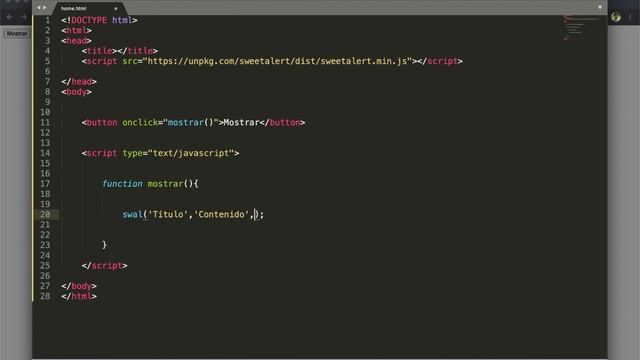This screenshot has width=640, height=360.
Task: Open the tab list dropdown arrow
Action: coord(600,7)
